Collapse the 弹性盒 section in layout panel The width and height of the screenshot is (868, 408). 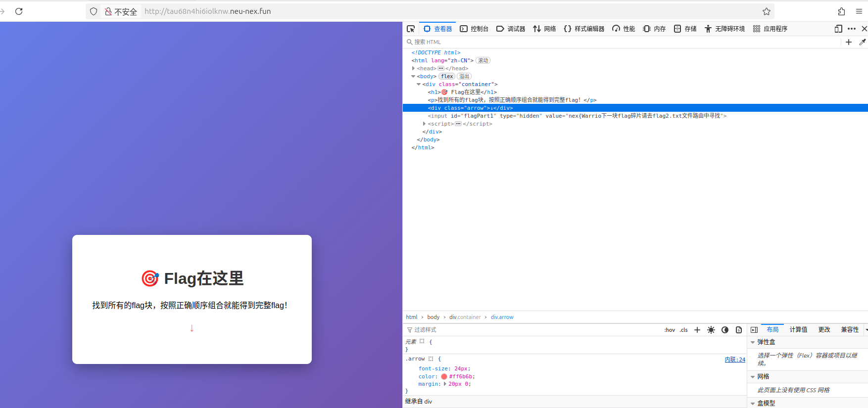click(753, 342)
